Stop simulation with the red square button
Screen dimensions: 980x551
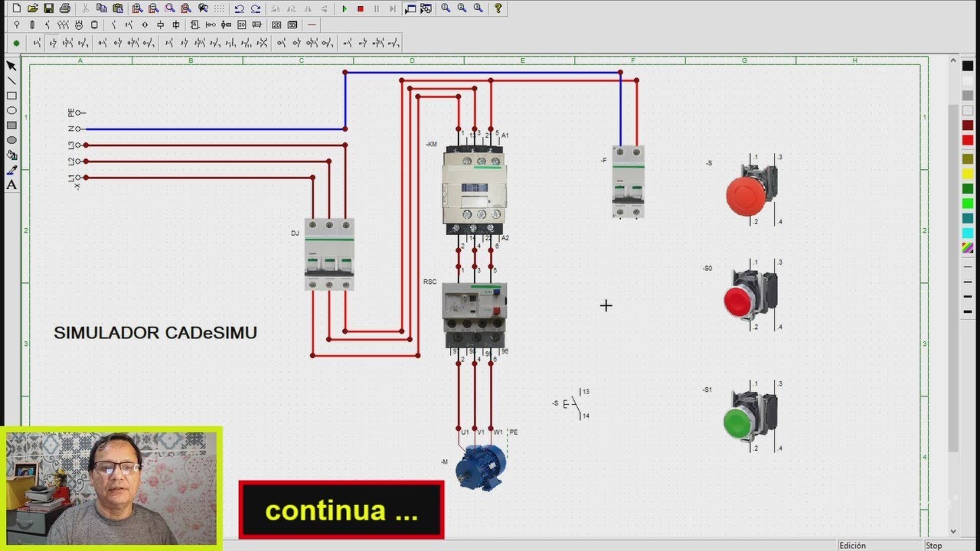pos(360,8)
